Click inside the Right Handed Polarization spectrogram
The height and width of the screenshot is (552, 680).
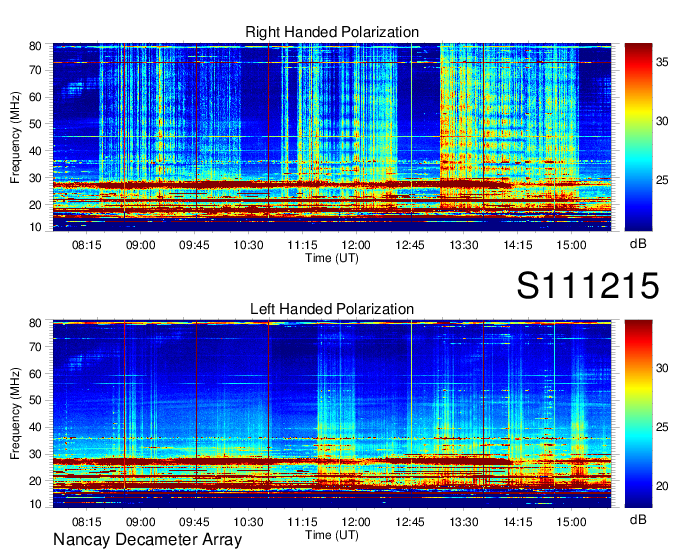tap(332, 137)
